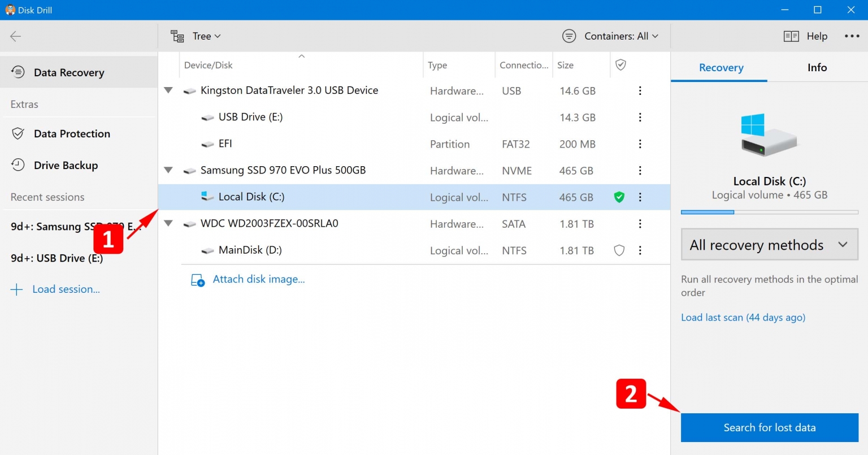The image size is (868, 455).
Task: Switch to the Info tab
Action: coord(817,67)
